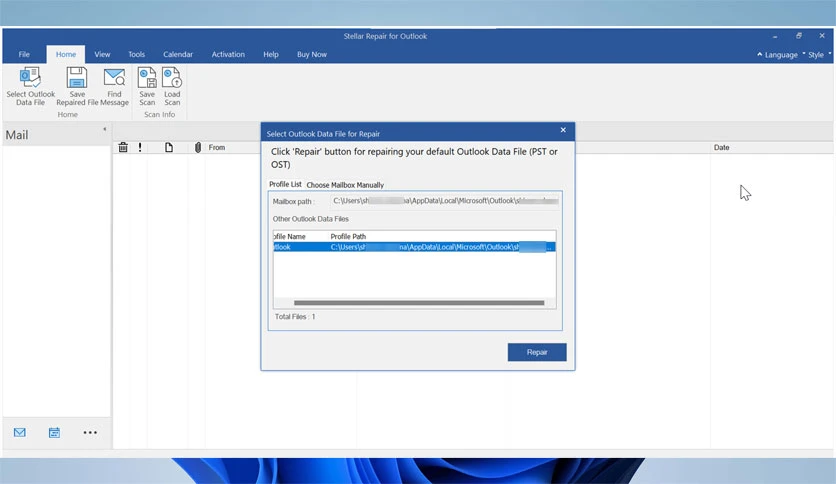Image resolution: width=836 pixels, height=484 pixels.
Task: Click the importance exclamation column icon
Action: [x=140, y=147]
